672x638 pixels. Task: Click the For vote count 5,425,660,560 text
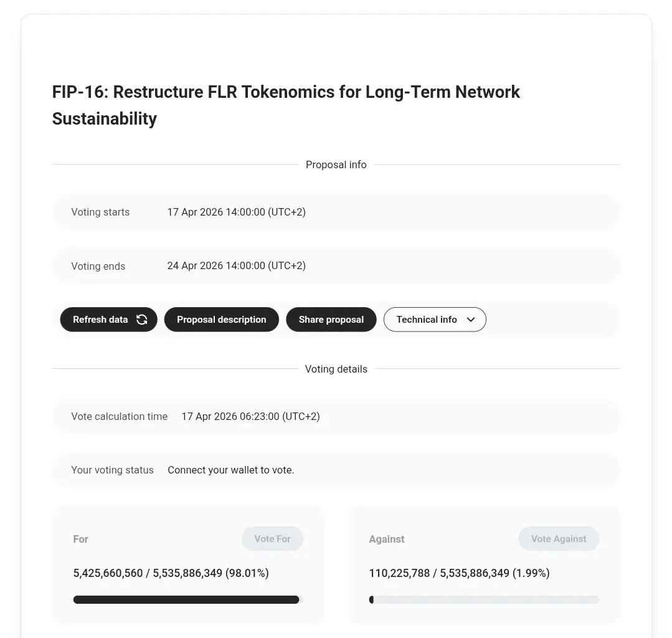pyautogui.click(x=108, y=573)
